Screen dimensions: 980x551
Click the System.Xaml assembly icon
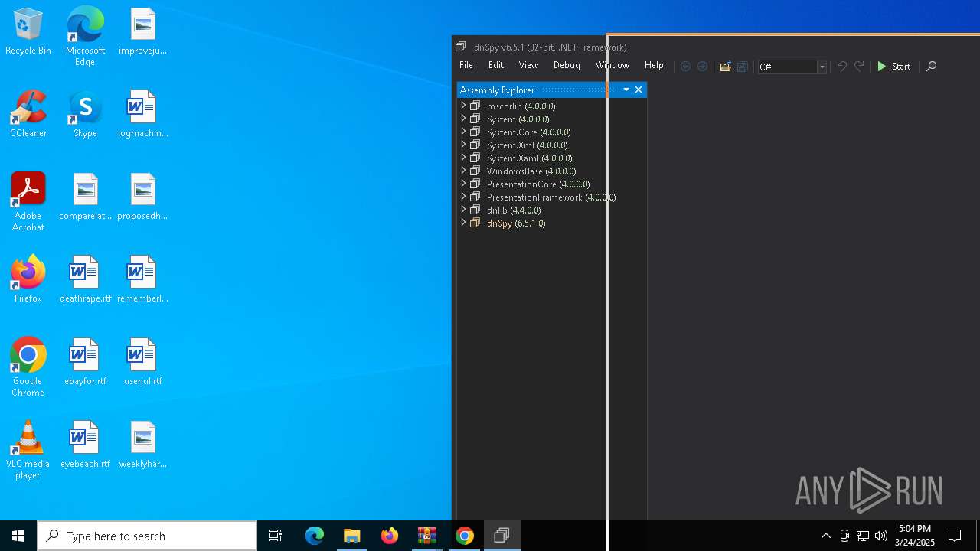(x=475, y=158)
